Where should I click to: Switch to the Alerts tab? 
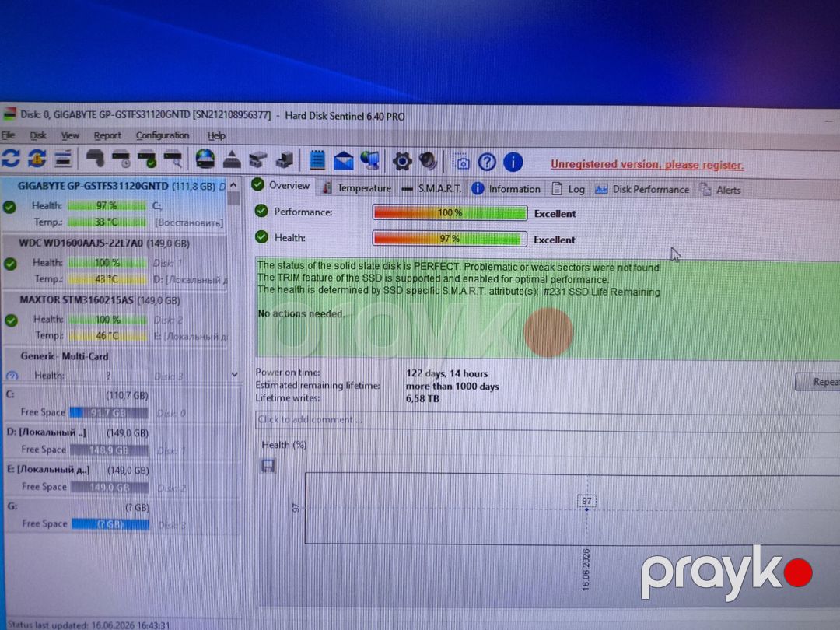click(x=720, y=190)
